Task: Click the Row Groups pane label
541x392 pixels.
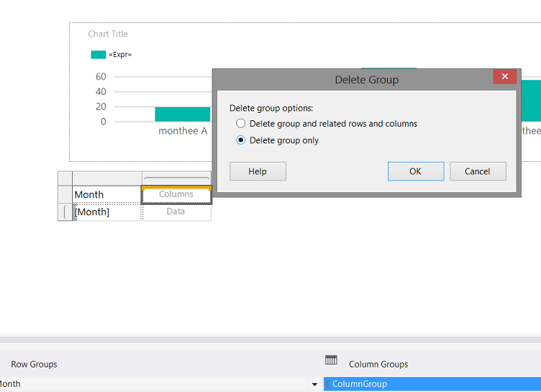Action: pos(34,365)
